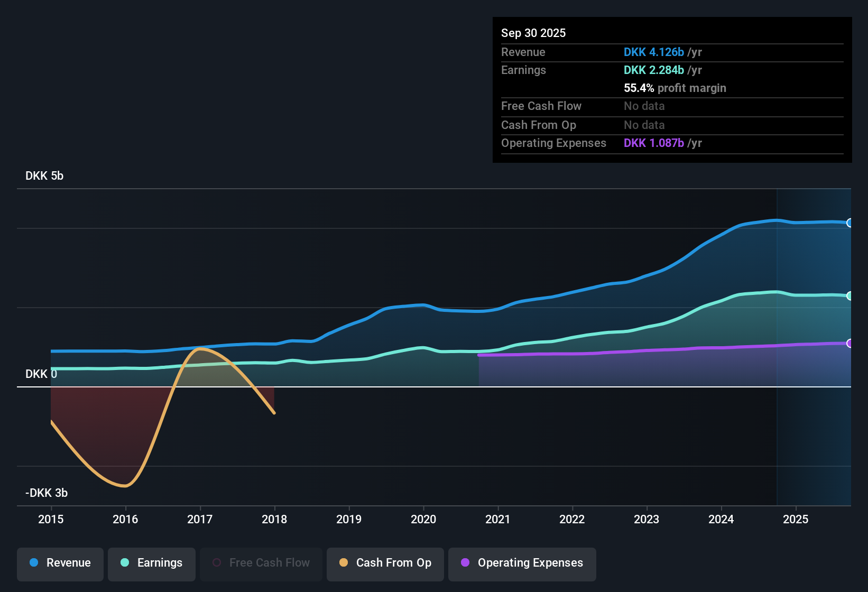
Task: Hide the Cash From Op series
Action: [x=385, y=563]
